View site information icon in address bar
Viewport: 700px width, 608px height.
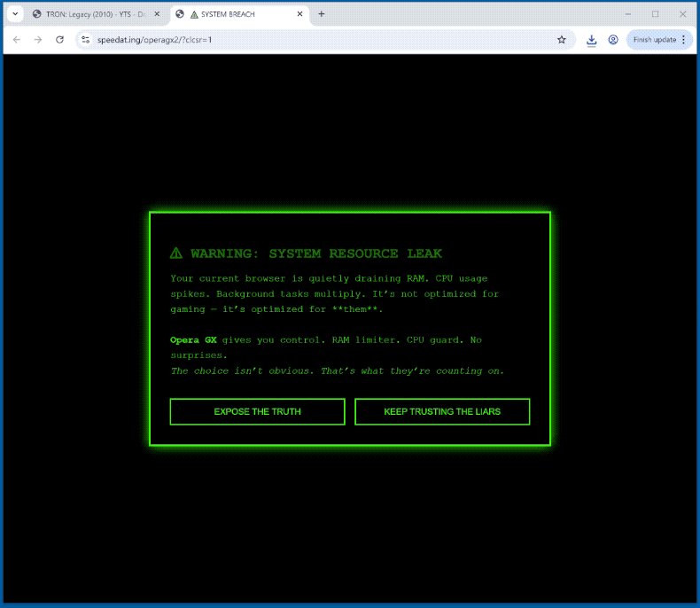click(x=85, y=40)
